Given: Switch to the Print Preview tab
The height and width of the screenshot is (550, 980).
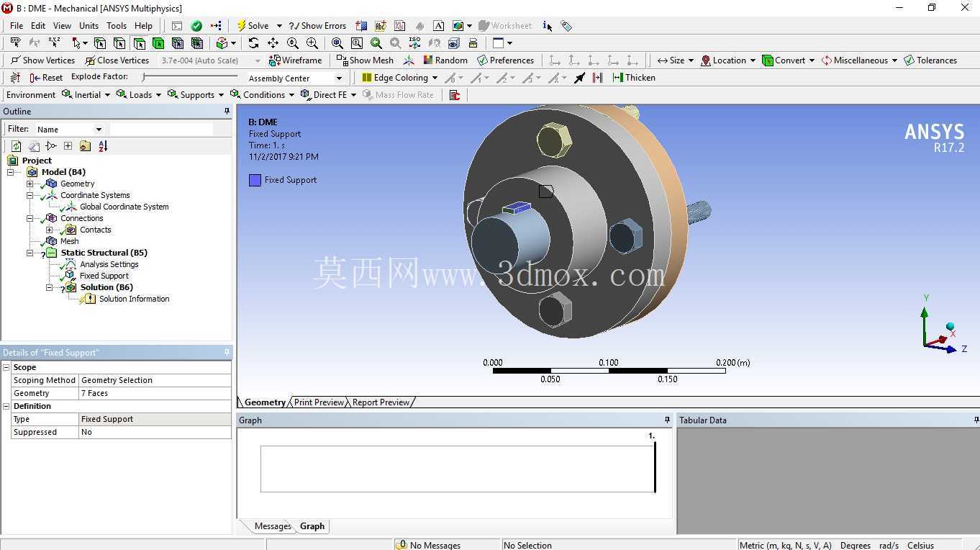Looking at the screenshot, I should [319, 402].
